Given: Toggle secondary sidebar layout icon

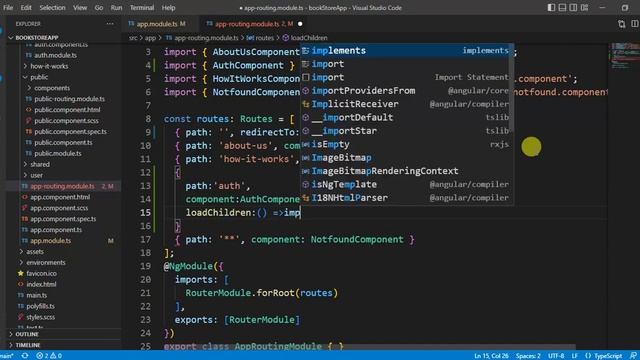Looking at the screenshot, I should tap(573, 7).
